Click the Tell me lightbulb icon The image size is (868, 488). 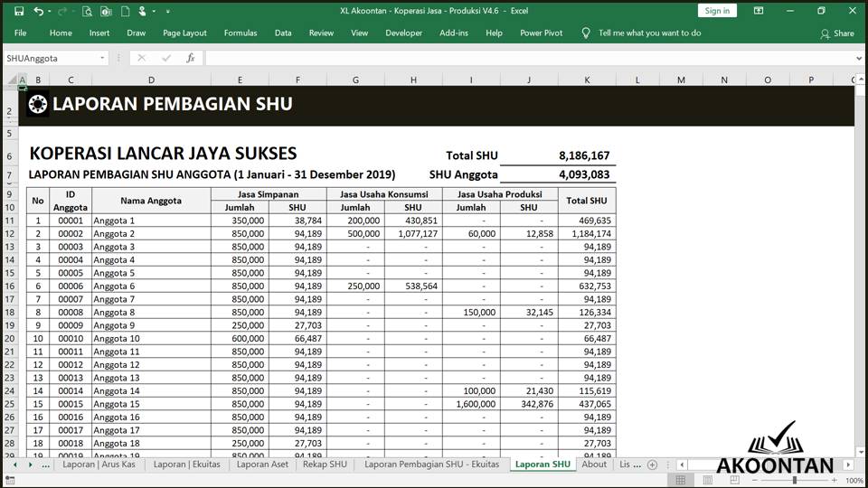(x=586, y=33)
